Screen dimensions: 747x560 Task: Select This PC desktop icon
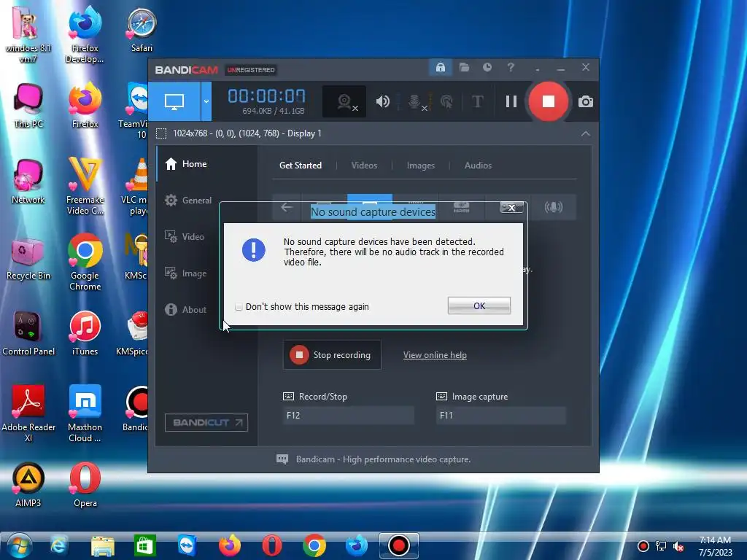(x=28, y=106)
